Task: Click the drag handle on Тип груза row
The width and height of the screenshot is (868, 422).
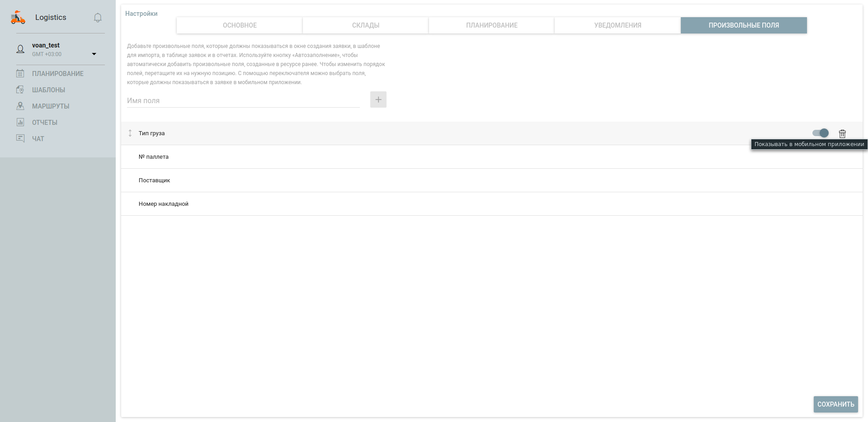Action: point(130,133)
